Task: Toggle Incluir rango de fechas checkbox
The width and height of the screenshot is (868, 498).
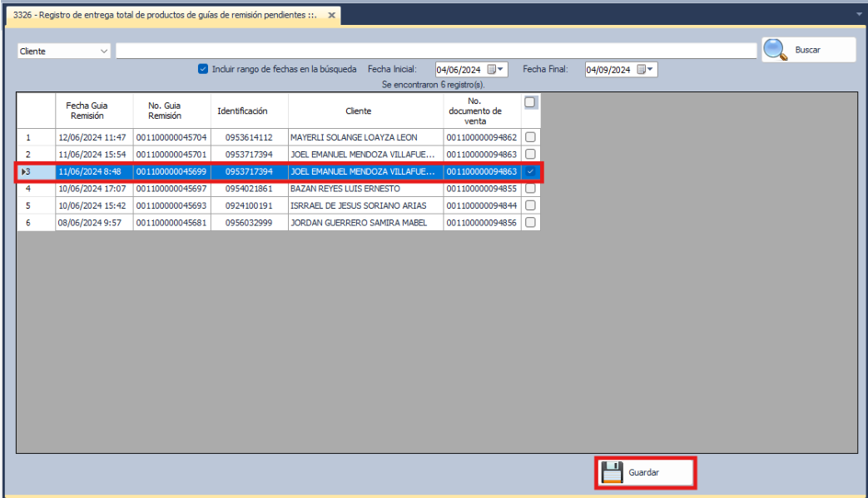Action: 203,70
